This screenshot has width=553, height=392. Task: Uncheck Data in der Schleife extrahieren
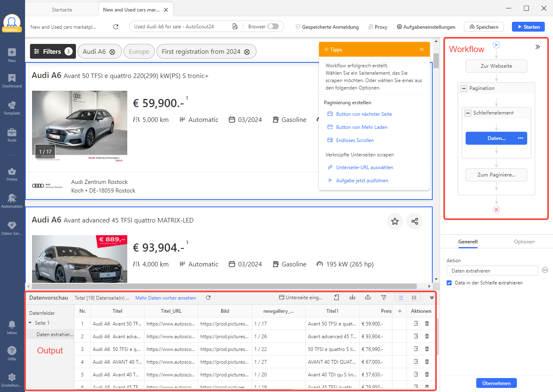(449, 283)
